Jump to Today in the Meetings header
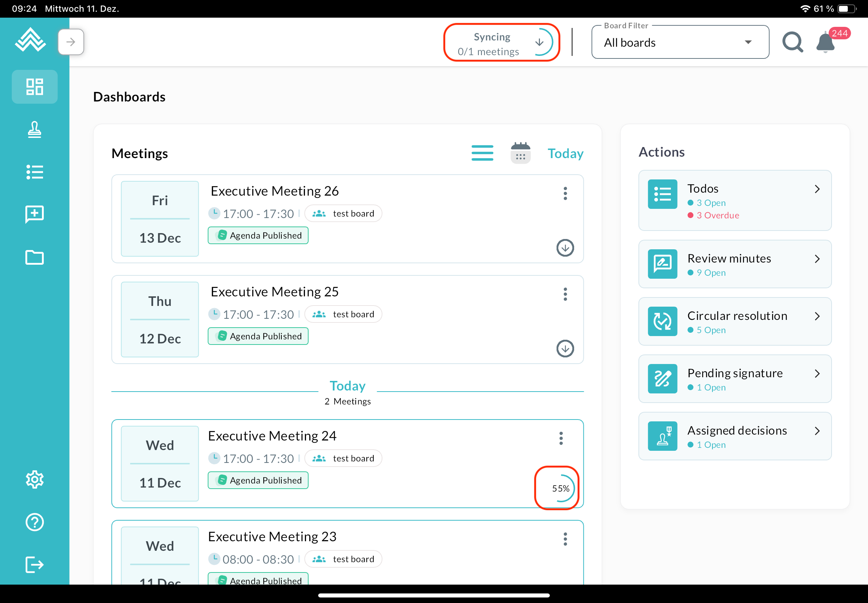This screenshot has height=603, width=868. pyautogui.click(x=565, y=153)
